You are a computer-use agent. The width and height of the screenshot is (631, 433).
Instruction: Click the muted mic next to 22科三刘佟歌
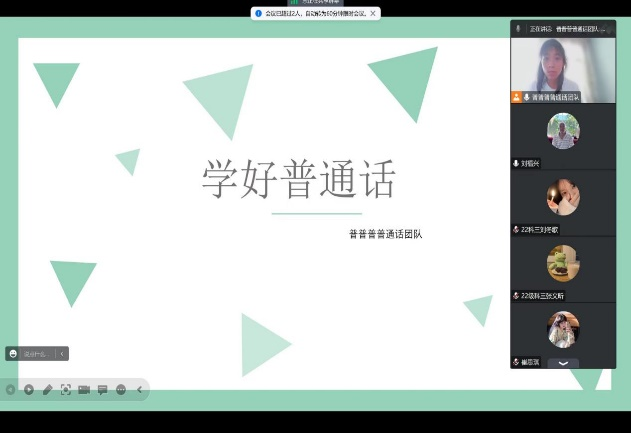point(516,229)
